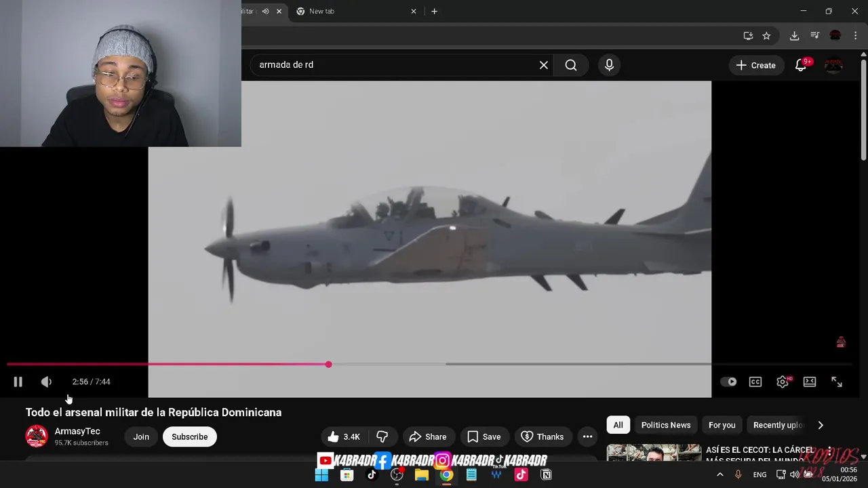Dislike the video with the thumbs-down

click(382, 436)
